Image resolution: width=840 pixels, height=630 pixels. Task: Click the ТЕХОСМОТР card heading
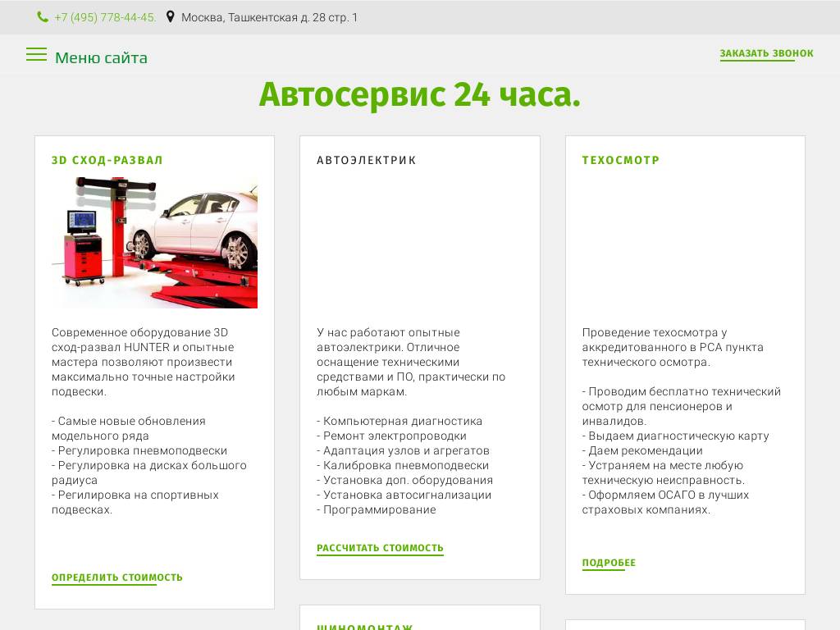[621, 161]
